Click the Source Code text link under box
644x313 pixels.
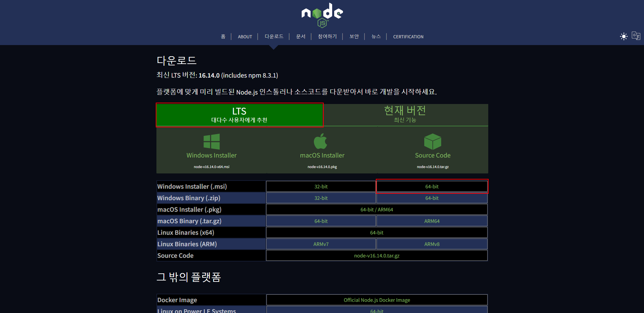(433, 155)
